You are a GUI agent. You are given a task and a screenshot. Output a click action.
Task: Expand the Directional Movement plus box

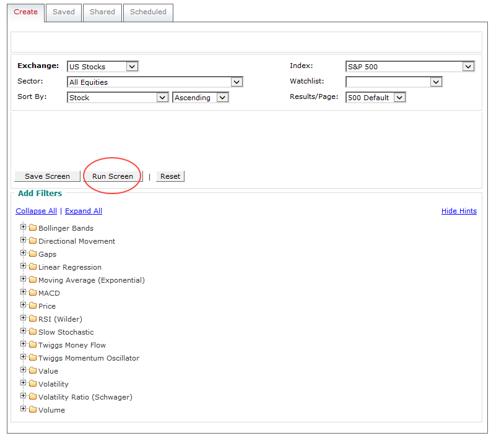tap(24, 240)
